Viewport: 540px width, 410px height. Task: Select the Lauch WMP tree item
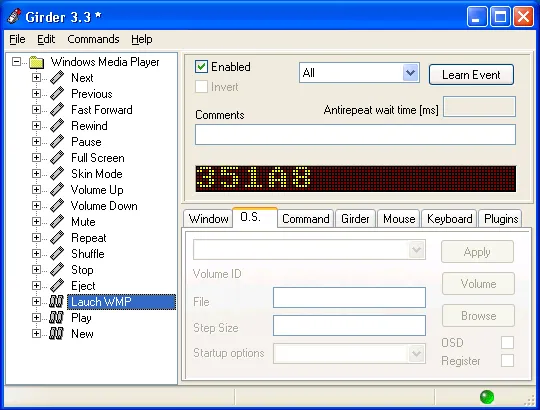pyautogui.click(x=121, y=302)
